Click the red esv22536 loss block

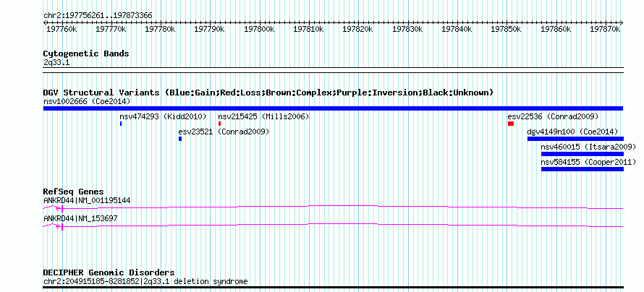[x=511, y=124]
